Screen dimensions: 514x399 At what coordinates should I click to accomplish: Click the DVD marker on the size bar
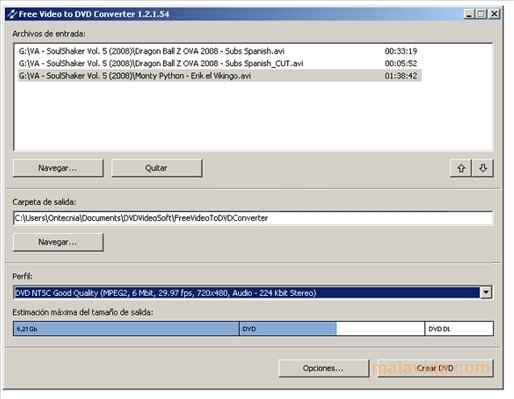click(x=249, y=329)
